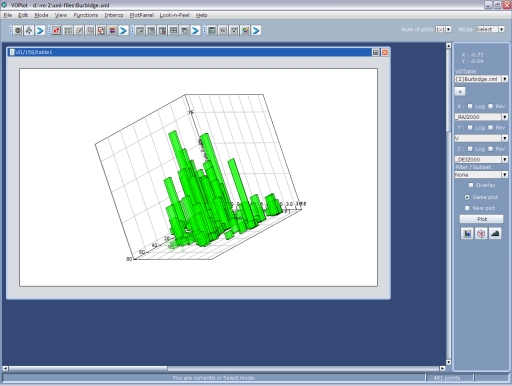
Task: Click the multicolor palette toolbar icon
Action: pyautogui.click(x=245, y=31)
